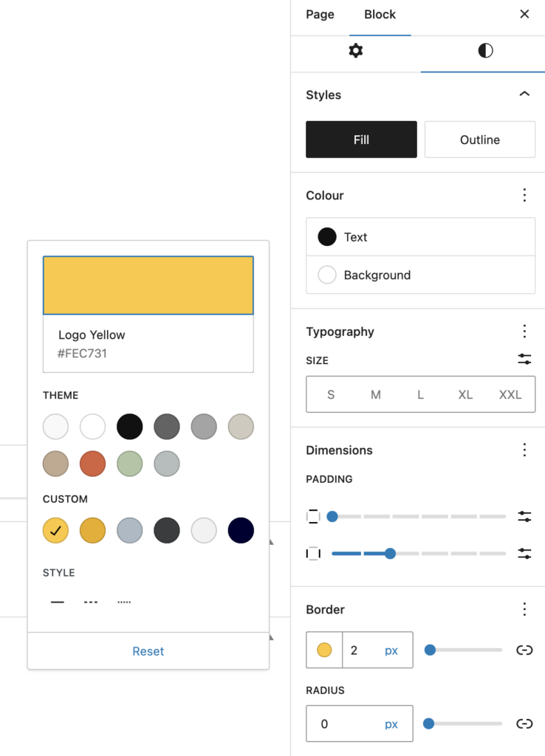The height and width of the screenshot is (756, 545).
Task: Select the solid line border style
Action: click(x=58, y=602)
